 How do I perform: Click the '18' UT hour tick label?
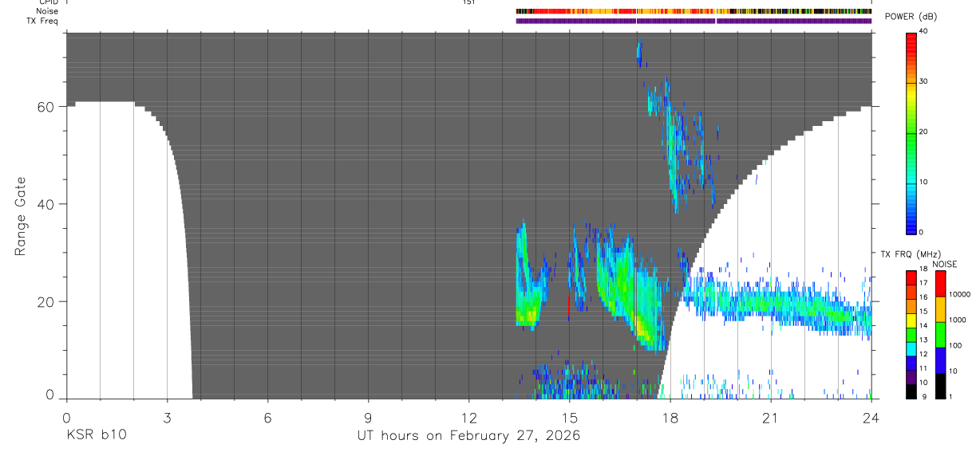pyautogui.click(x=670, y=417)
